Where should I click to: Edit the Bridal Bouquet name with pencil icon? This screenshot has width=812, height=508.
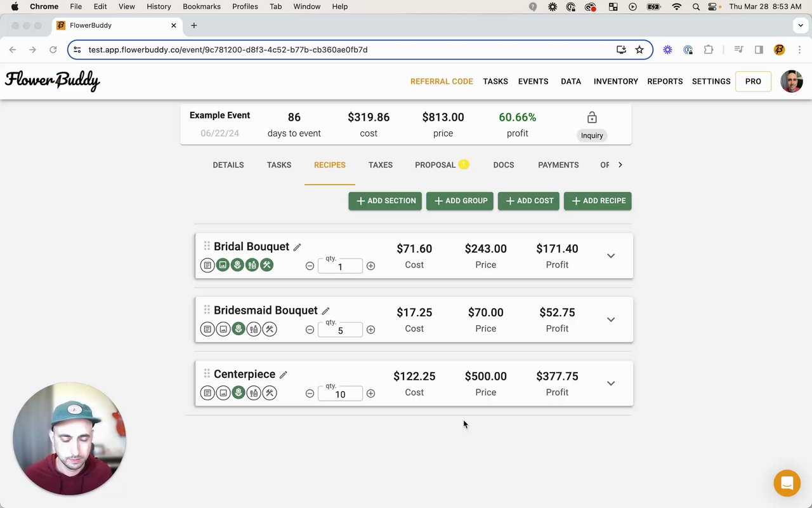[297, 247]
